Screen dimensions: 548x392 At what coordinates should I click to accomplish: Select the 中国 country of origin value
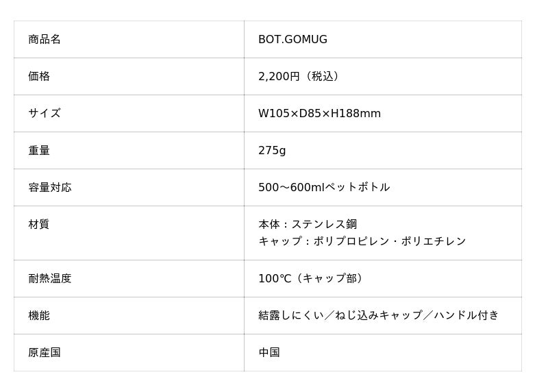[x=269, y=353]
